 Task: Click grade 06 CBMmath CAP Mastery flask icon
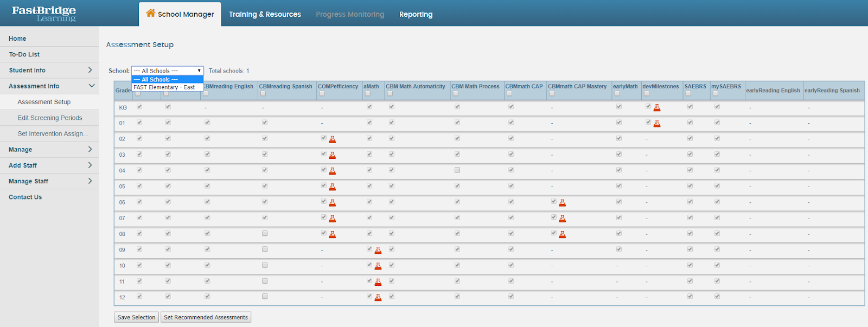click(563, 203)
